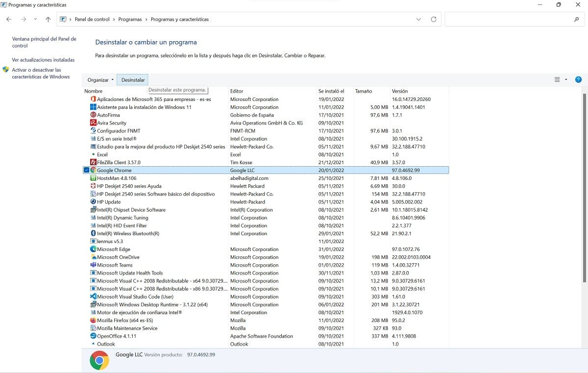The image size is (588, 373).
Task: Uncheck the Google Chrome row checkbox
Action: click(x=86, y=170)
